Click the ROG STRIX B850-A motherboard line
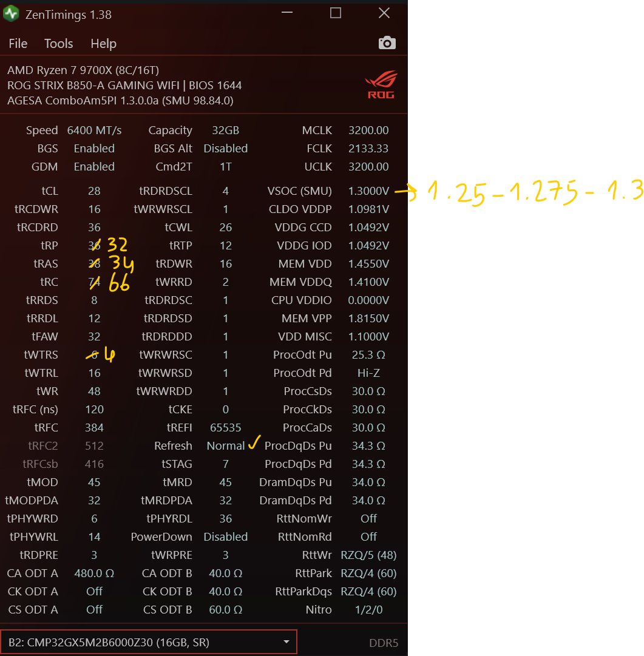The image size is (644, 656). (x=124, y=86)
